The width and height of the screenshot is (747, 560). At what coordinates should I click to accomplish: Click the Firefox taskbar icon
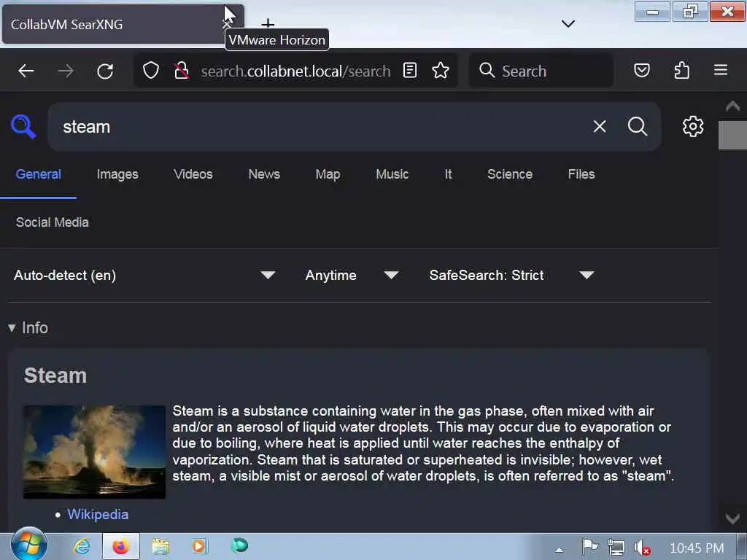point(120,546)
